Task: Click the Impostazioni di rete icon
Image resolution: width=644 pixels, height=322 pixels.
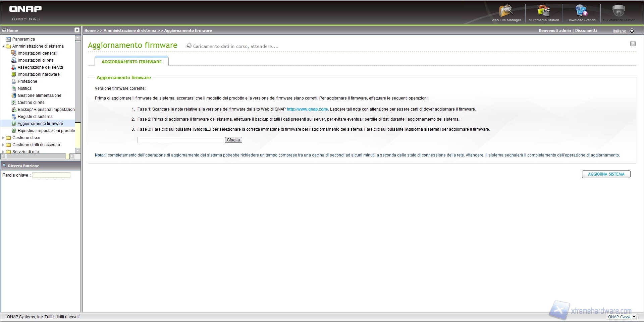Action: [x=14, y=60]
